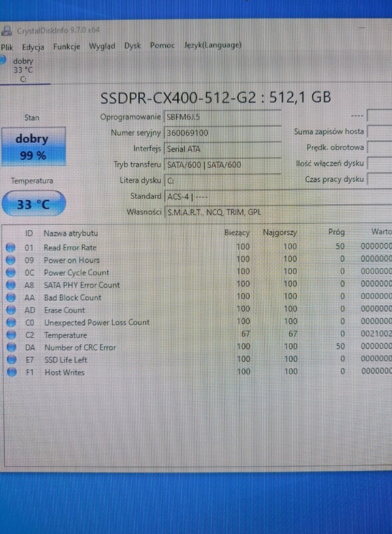This screenshot has width=392, height=534.
Task: Select the Erase Count row name
Action: point(65,310)
